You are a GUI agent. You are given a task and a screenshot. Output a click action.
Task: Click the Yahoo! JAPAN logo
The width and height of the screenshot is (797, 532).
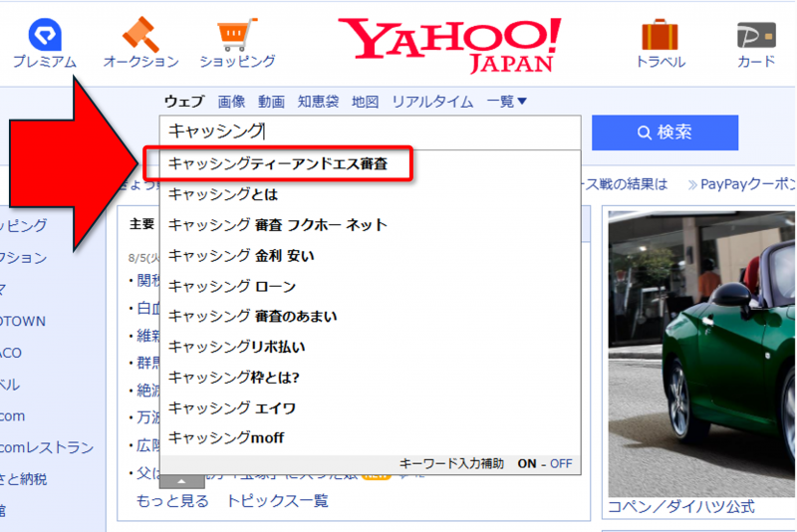(450, 45)
